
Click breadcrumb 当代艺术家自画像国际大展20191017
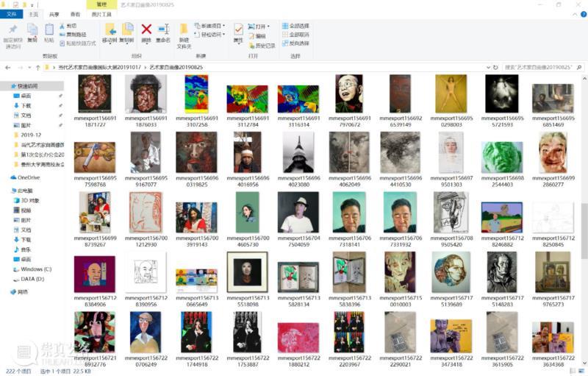100,68
